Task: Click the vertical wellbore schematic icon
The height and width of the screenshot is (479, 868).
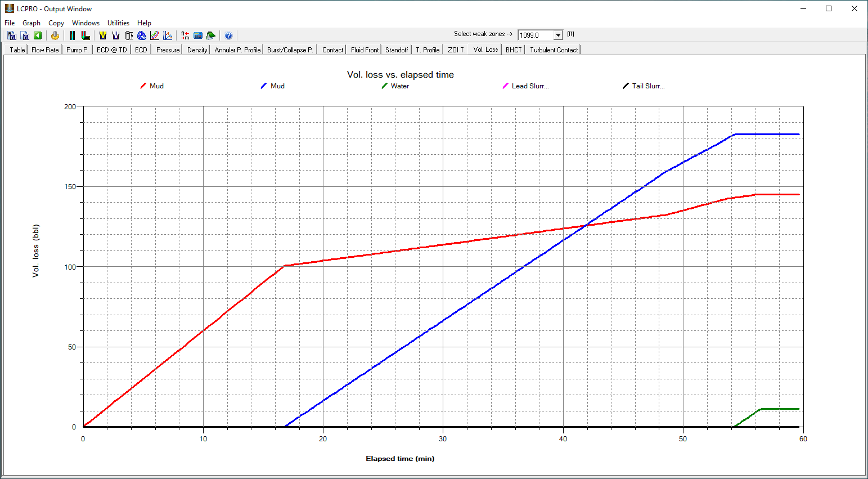Action: 73,35
